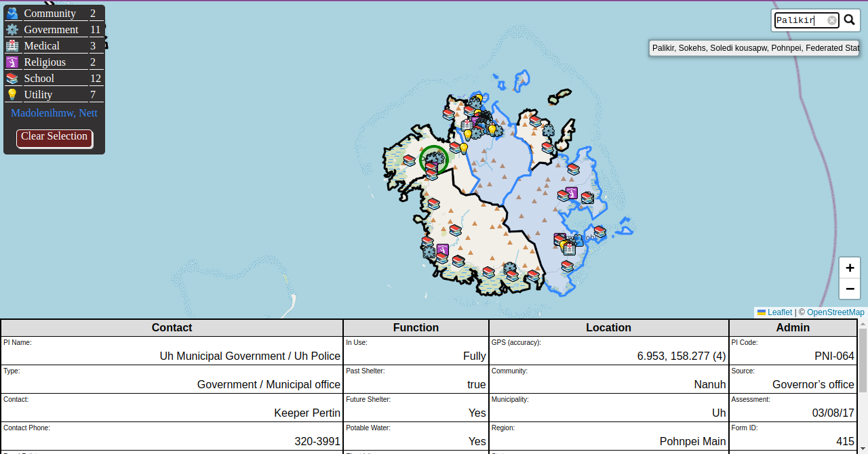The height and width of the screenshot is (454, 868).
Task: Click the PI Code PNI-064
Action: coord(834,356)
